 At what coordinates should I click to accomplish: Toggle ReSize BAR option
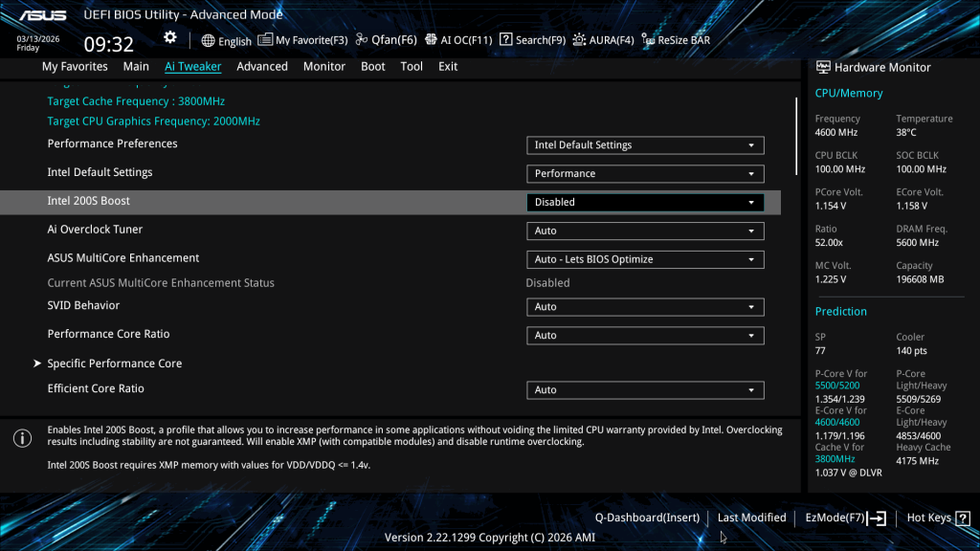click(649, 40)
